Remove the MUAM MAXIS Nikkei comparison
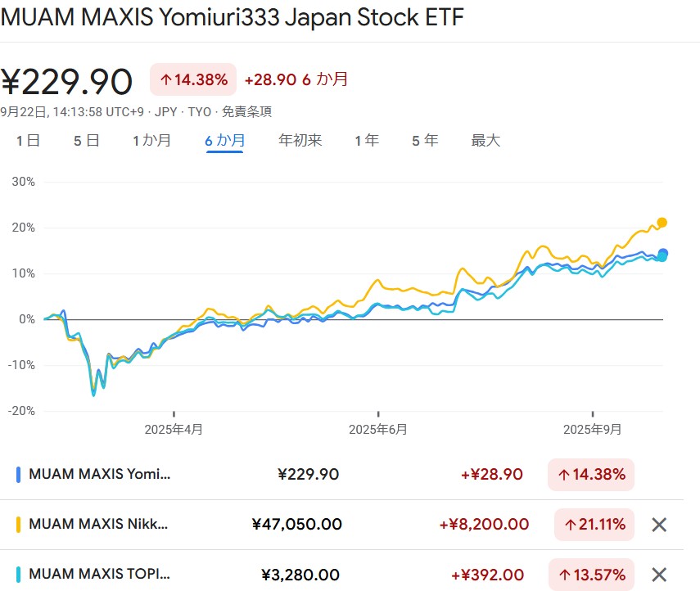This screenshot has height=591, width=700. click(659, 525)
